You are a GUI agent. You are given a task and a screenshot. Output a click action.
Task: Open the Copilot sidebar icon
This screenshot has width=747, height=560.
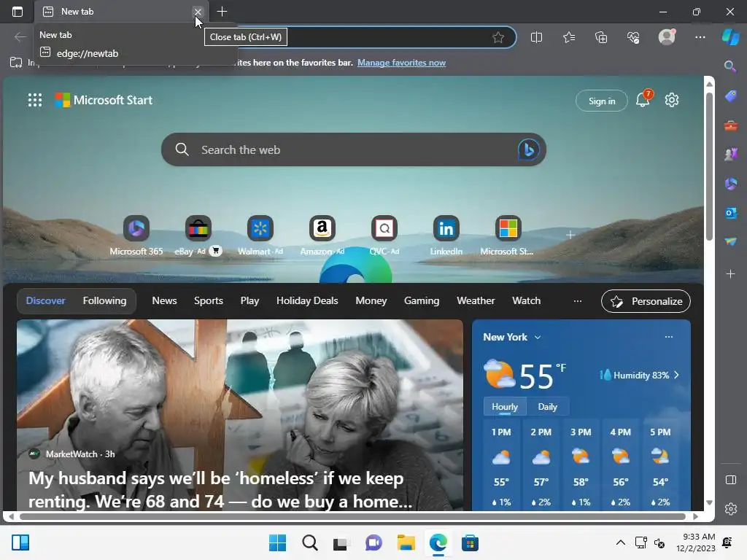731,36
